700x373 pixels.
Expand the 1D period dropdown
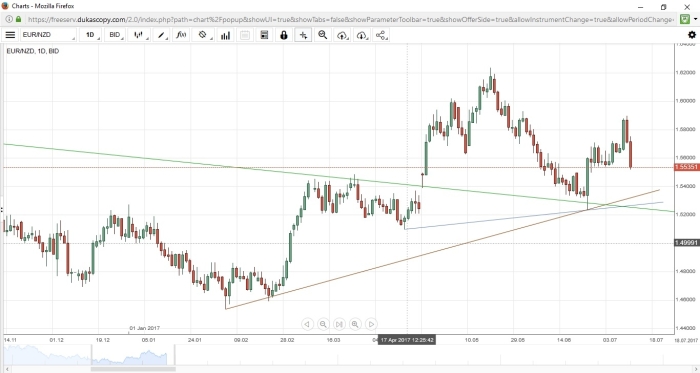point(91,35)
